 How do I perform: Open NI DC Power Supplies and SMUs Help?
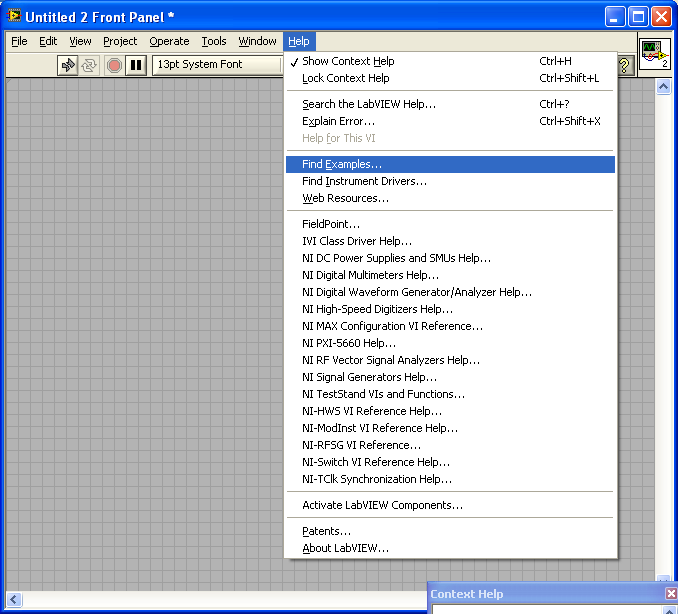[450, 258]
